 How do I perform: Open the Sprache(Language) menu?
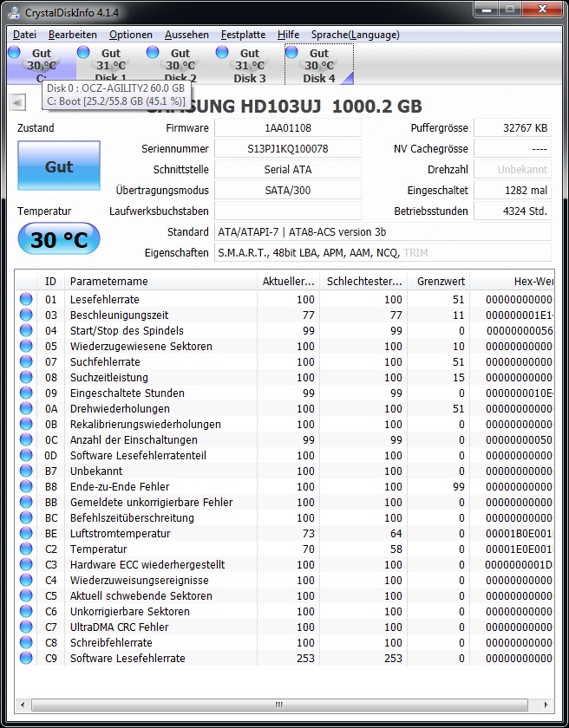(x=356, y=35)
